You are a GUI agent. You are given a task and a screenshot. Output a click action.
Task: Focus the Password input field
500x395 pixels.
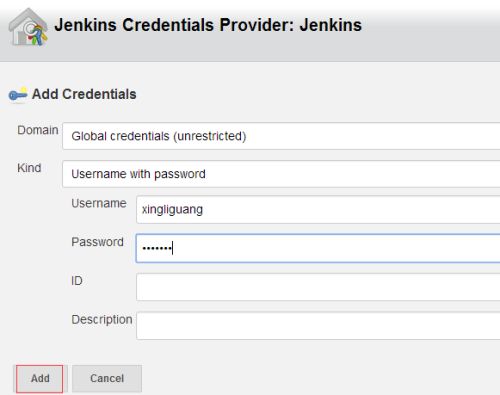click(x=318, y=248)
